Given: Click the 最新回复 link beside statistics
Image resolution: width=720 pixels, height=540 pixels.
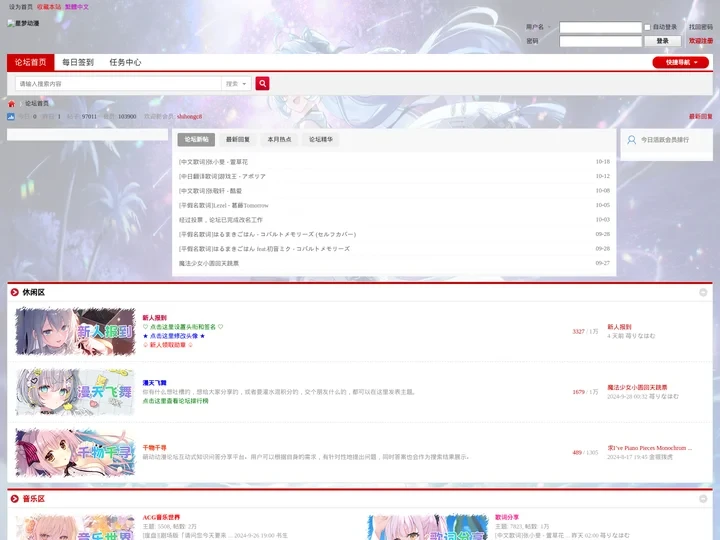Looking at the screenshot, I should (701, 117).
